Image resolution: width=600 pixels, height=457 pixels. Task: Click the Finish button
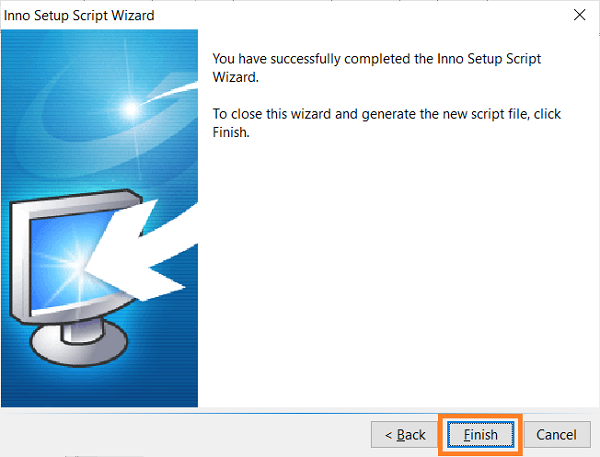(480, 434)
